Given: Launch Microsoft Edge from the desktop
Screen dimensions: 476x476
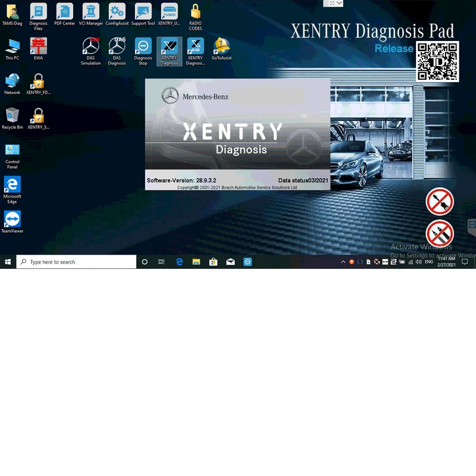Looking at the screenshot, I should (x=12, y=190).
